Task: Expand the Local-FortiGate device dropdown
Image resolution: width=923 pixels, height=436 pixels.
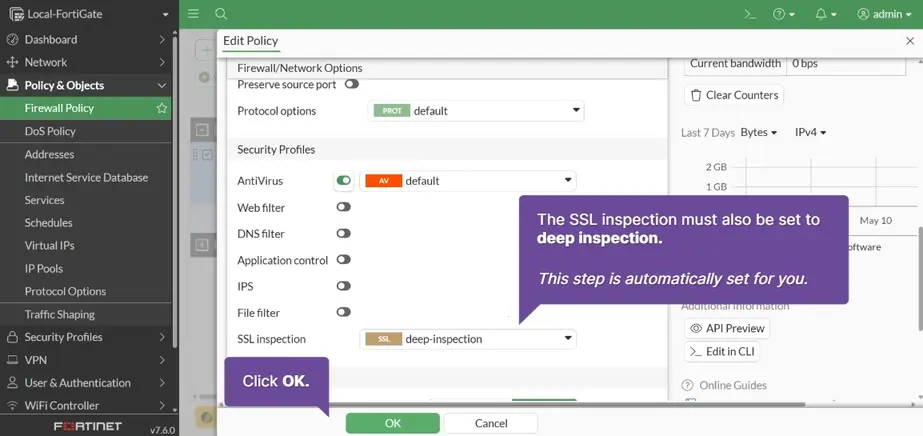Action: pos(165,15)
